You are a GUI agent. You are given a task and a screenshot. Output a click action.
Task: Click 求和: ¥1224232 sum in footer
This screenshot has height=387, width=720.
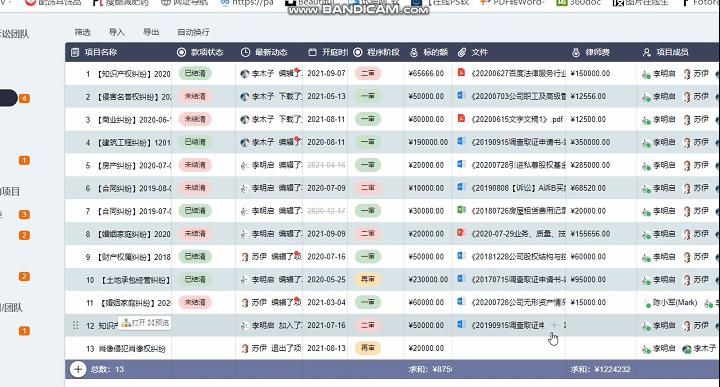tap(600, 369)
